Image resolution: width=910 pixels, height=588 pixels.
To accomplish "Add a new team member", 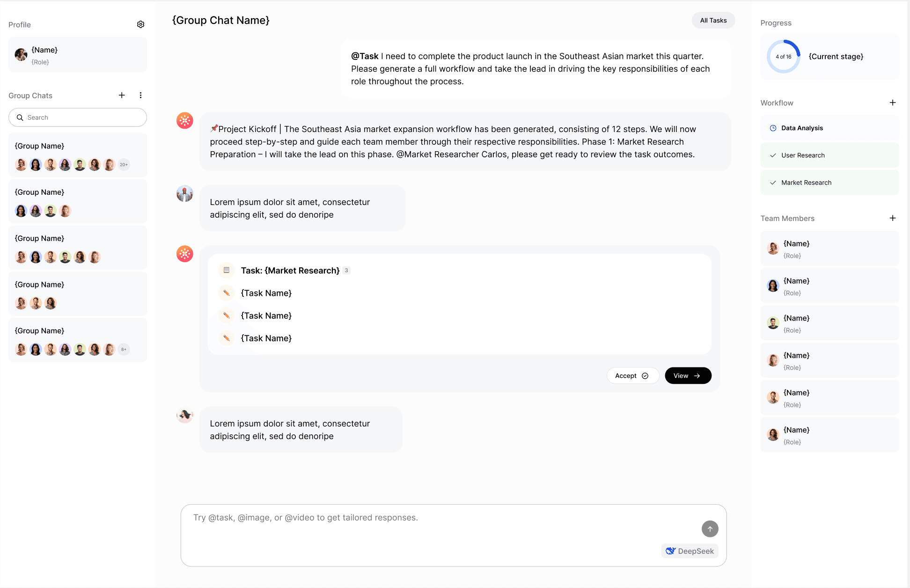I will coord(892,218).
